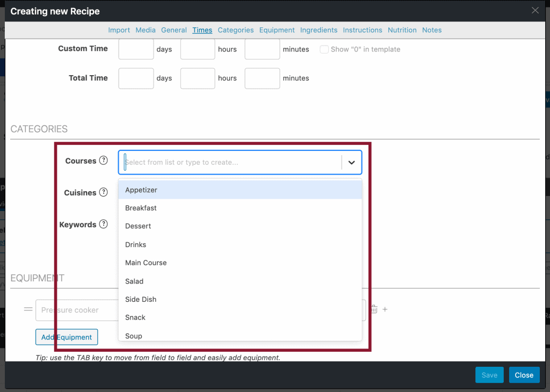This screenshot has height=392, width=550.
Task: Go to Times section link
Action: click(x=202, y=30)
